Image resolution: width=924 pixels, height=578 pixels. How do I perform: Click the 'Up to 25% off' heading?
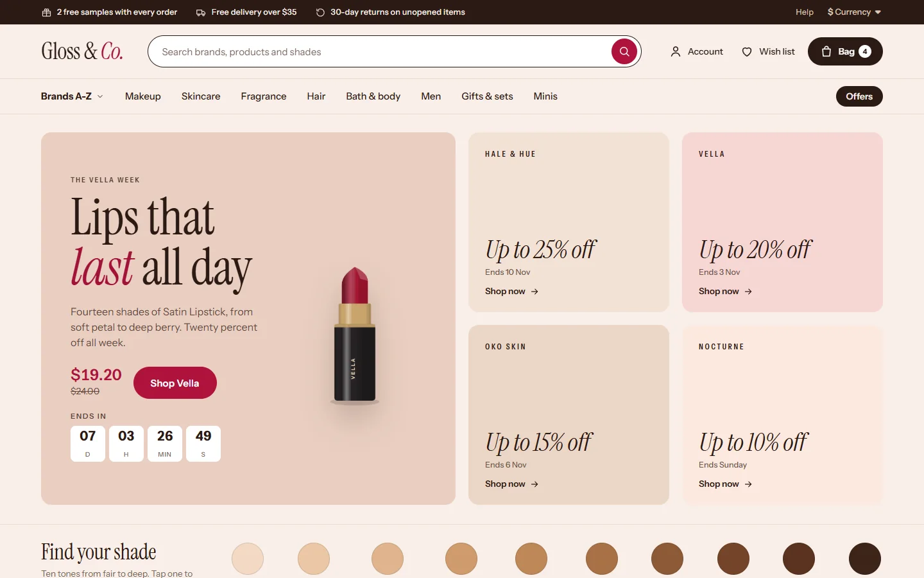tap(540, 250)
